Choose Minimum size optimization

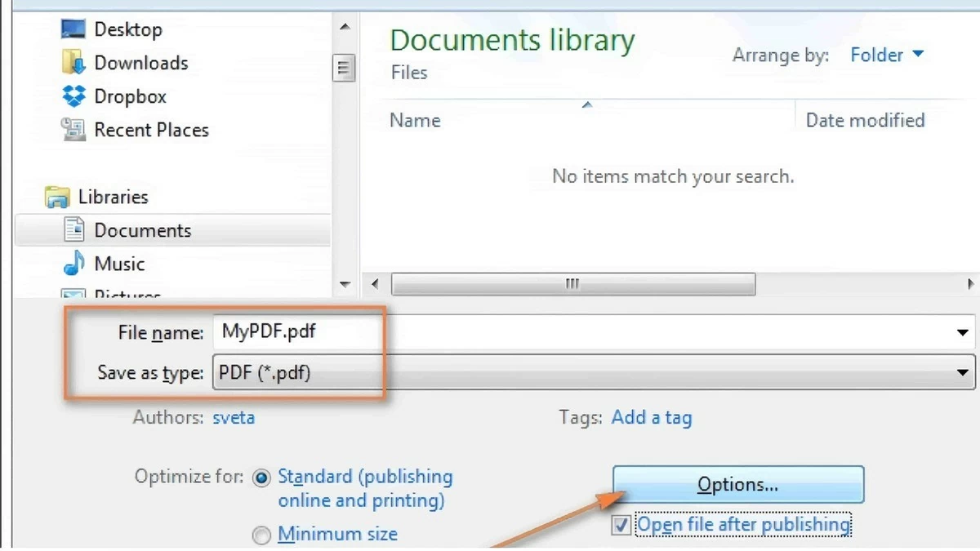(261, 535)
